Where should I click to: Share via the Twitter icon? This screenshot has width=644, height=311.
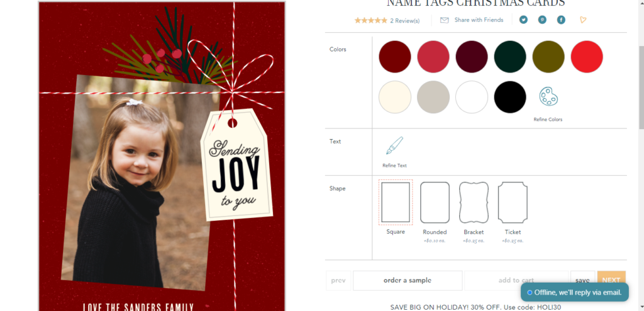coord(523,20)
